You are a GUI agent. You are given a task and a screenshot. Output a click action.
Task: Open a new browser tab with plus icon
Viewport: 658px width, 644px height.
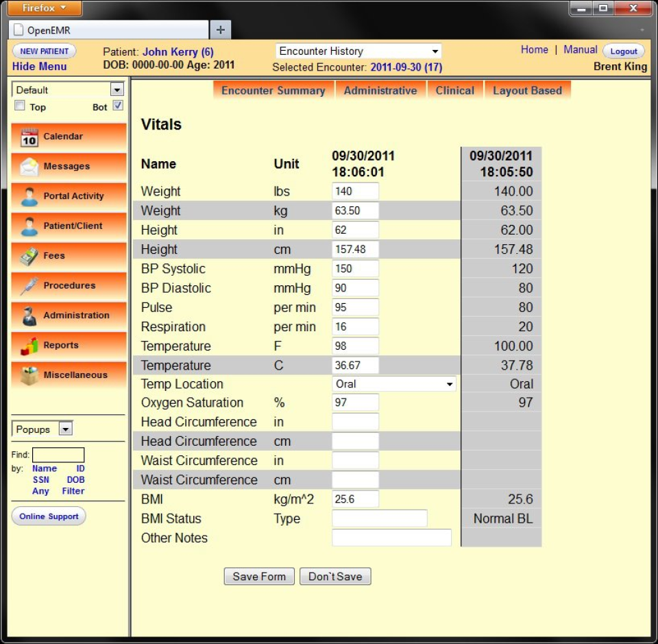[220, 29]
